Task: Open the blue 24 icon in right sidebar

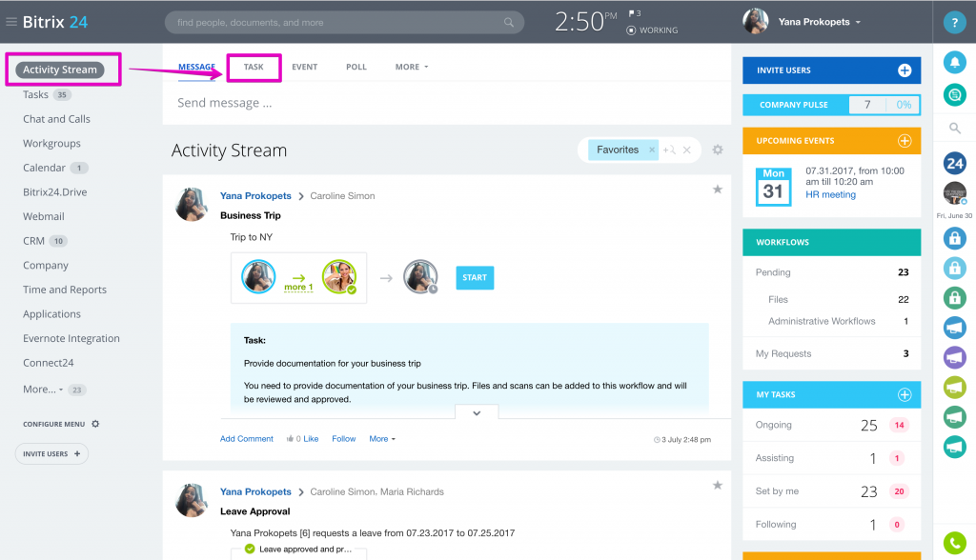Action: tap(954, 164)
